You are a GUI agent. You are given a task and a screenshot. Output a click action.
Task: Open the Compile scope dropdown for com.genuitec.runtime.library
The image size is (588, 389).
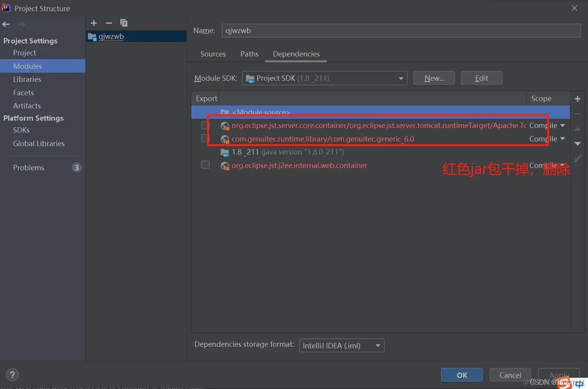click(547, 139)
